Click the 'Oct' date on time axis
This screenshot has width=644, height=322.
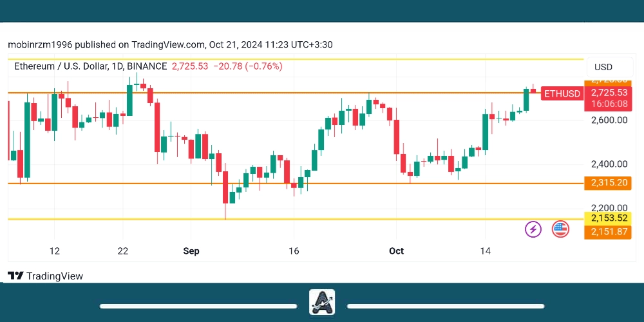396,251
